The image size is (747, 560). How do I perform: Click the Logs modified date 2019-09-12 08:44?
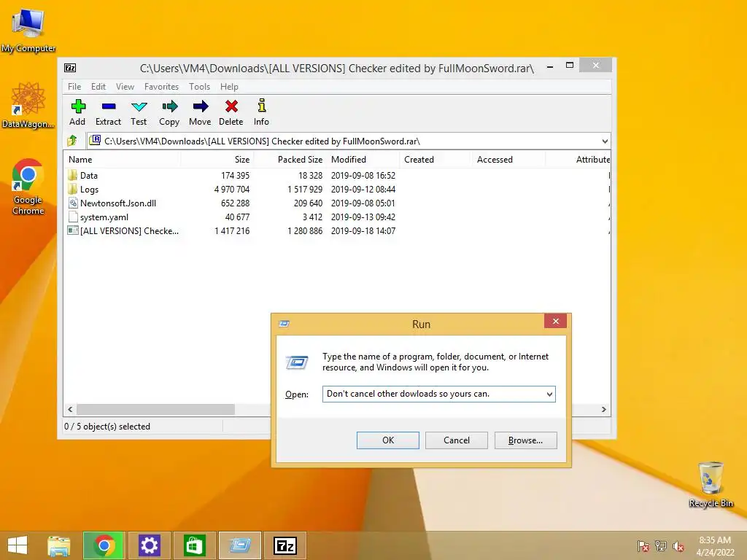363,189
